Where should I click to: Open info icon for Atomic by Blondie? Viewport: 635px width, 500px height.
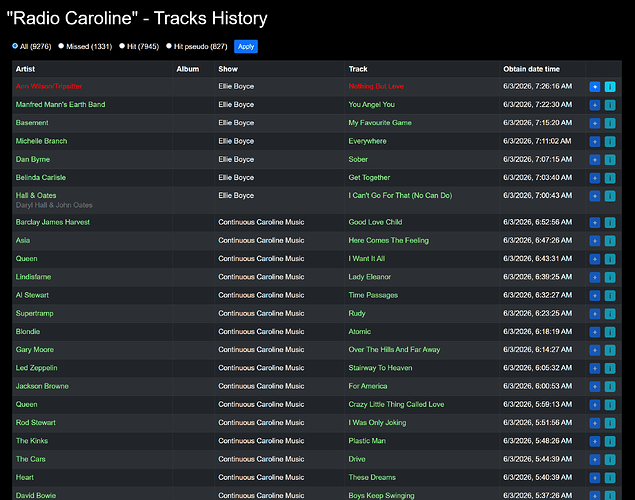point(610,332)
